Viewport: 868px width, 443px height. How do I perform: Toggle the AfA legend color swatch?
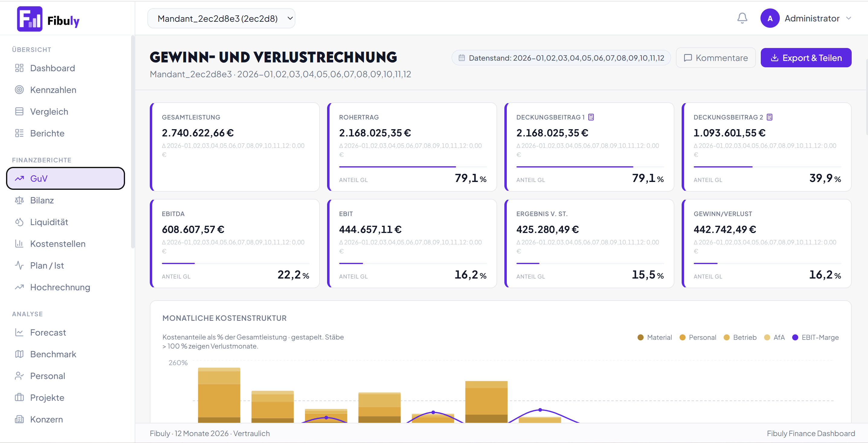[x=767, y=337]
